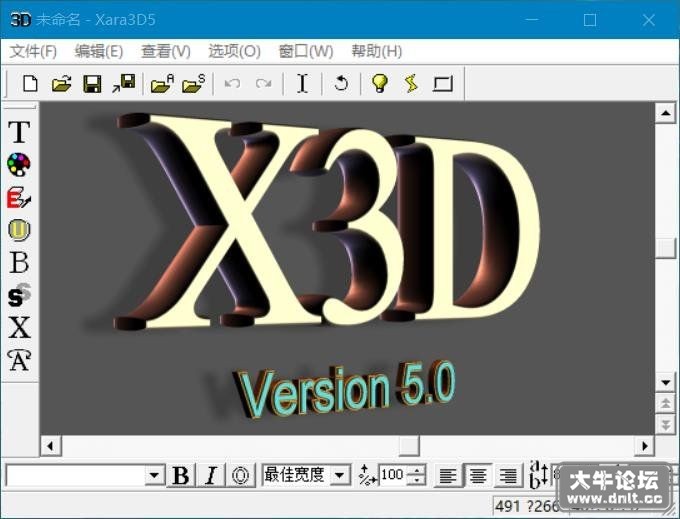The width and height of the screenshot is (680, 519).
Task: Toggle bold text formatting
Action: click(181, 475)
